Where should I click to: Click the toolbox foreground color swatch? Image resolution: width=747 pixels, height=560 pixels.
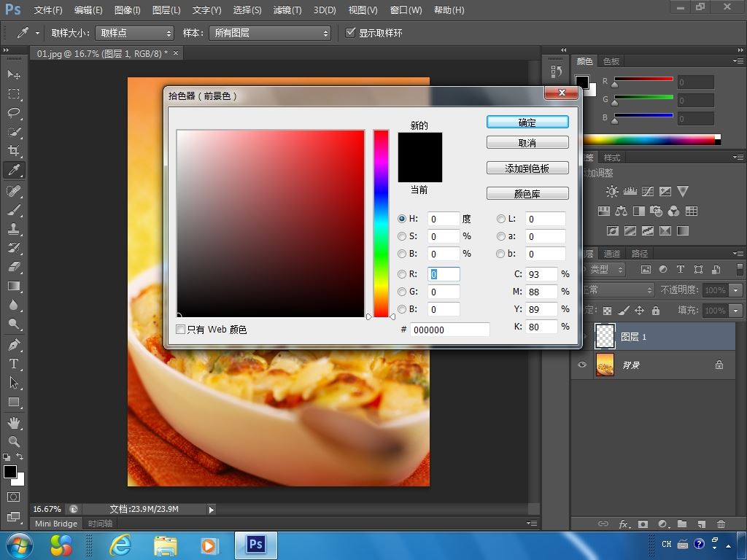(x=10, y=472)
